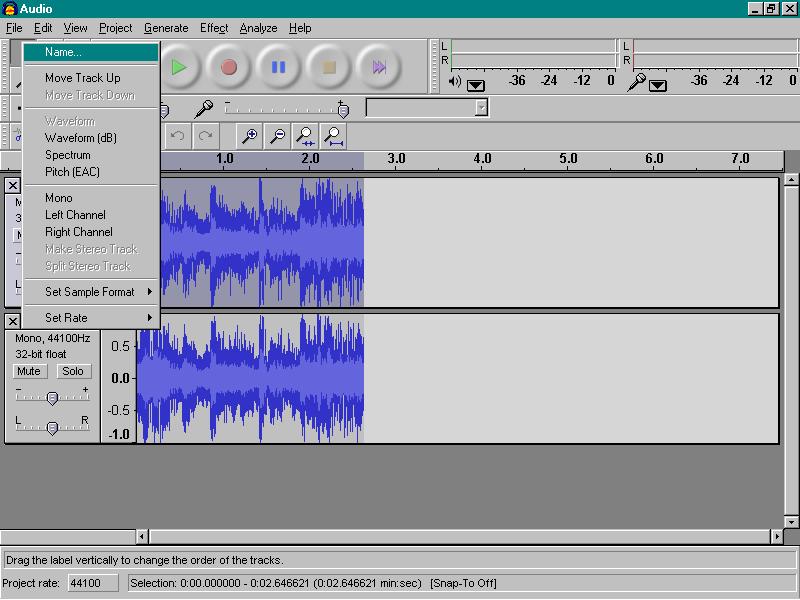800x600 pixels.
Task: Click the Project rate field showing 44100
Action: pos(92,583)
